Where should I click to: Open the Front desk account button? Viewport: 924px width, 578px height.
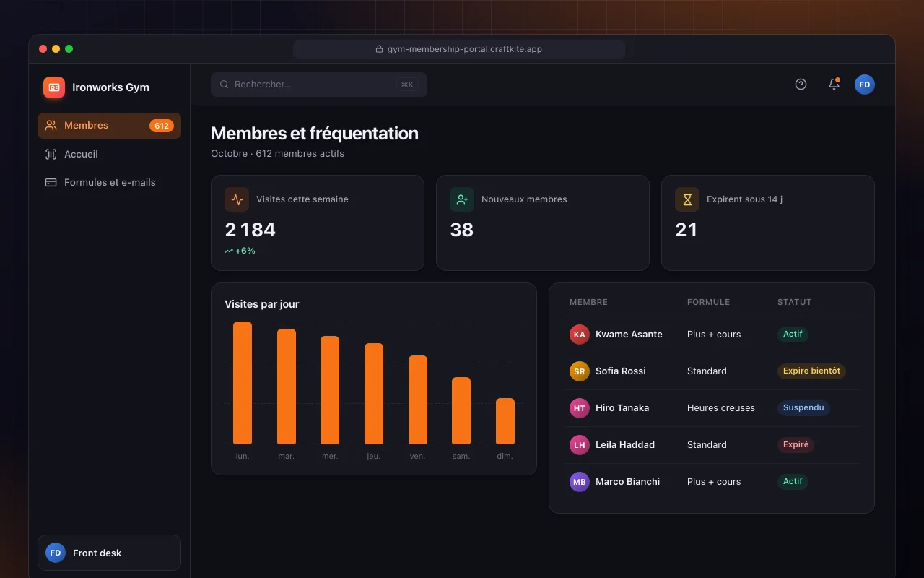coord(109,553)
